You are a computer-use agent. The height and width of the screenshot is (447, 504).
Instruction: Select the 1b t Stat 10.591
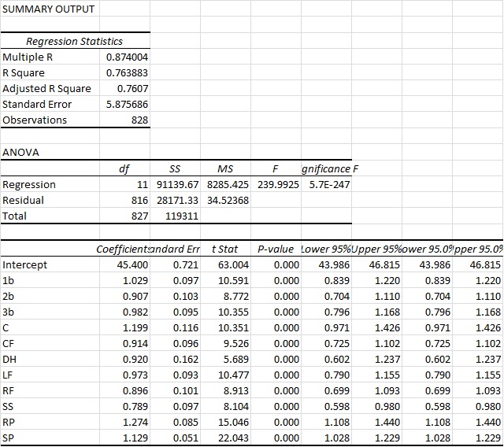[x=233, y=281]
